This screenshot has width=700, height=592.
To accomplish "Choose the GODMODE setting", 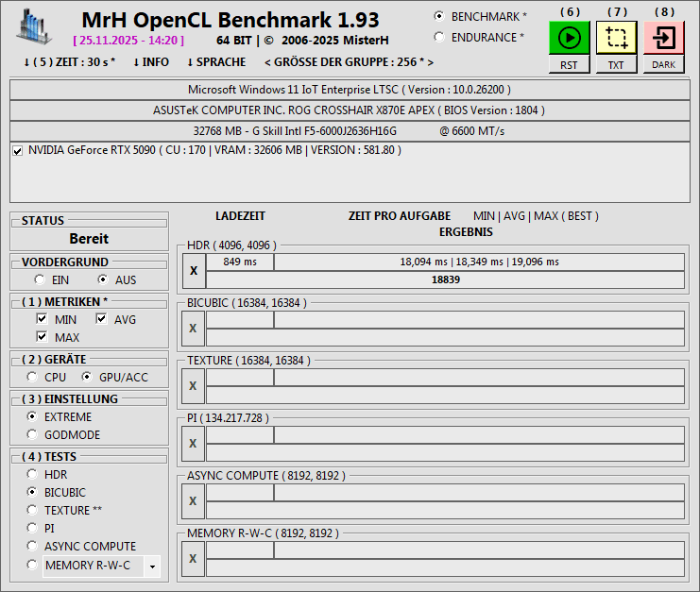I will coord(32,434).
